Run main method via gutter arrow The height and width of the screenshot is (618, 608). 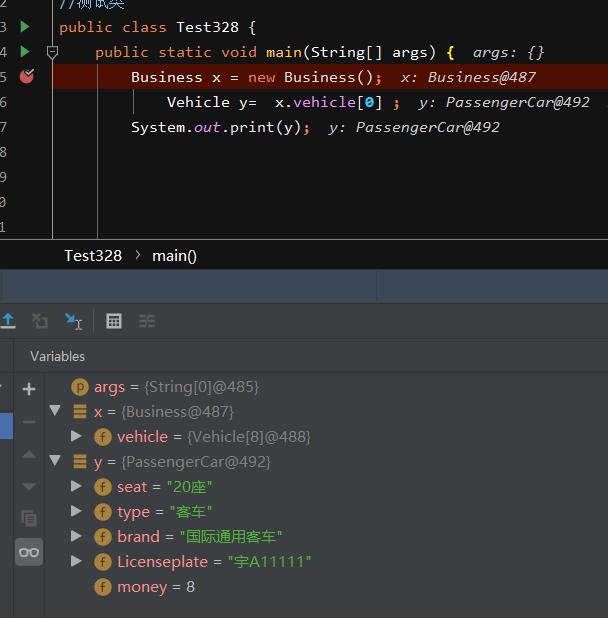[x=25, y=52]
